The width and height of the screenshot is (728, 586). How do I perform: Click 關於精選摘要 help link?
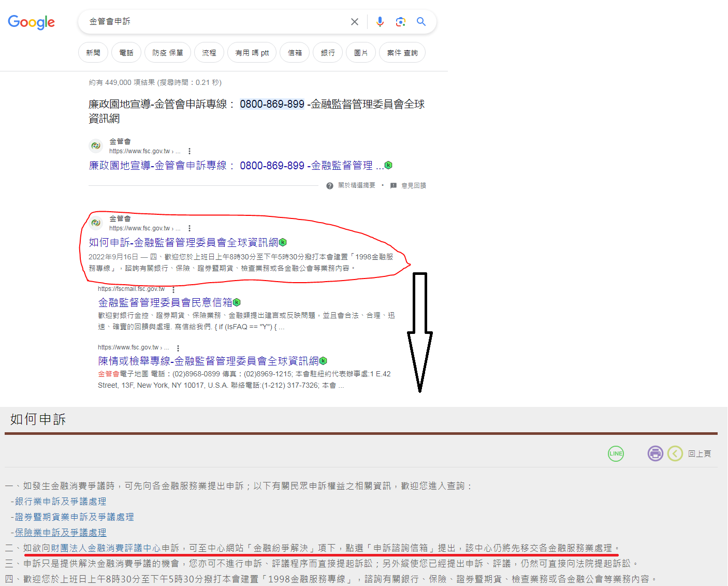(356, 185)
